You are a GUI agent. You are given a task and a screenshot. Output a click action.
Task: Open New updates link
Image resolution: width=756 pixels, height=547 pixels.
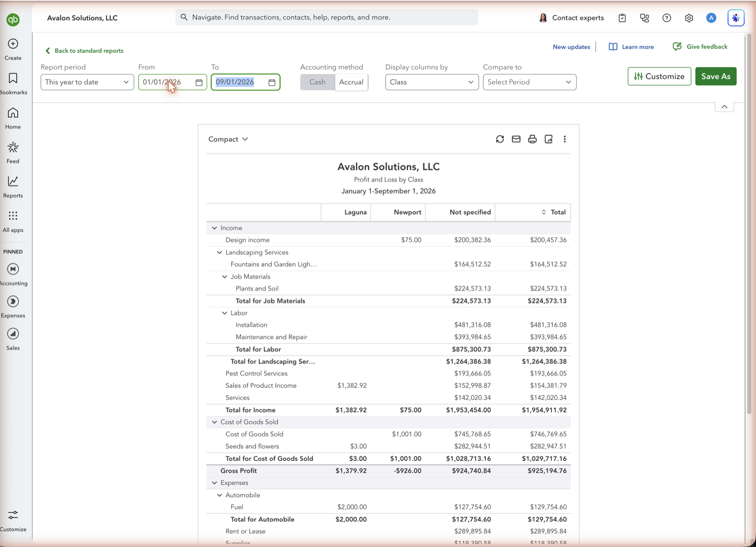(x=572, y=47)
